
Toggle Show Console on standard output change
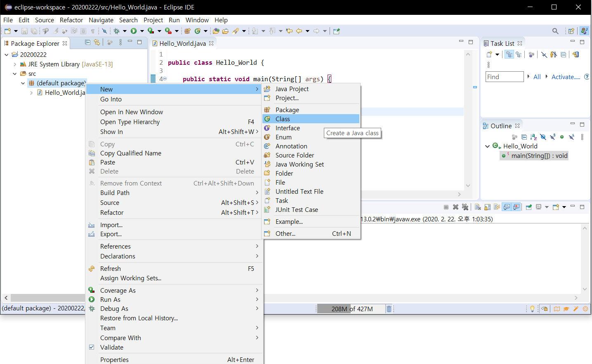(506, 207)
